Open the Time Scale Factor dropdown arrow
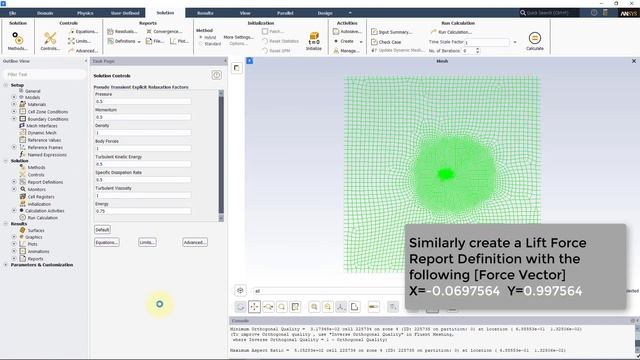The height and width of the screenshot is (360, 640). (x=515, y=42)
